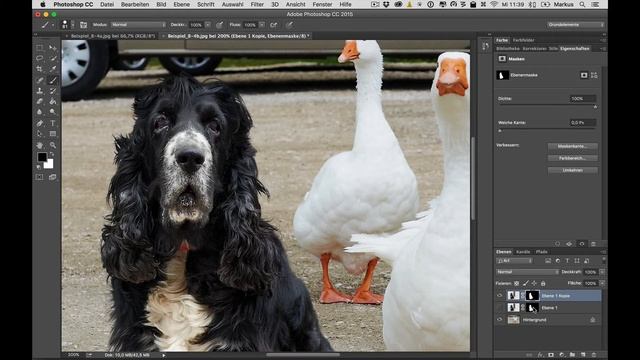Image resolution: width=640 pixels, height=360 pixels.
Task: Toggle lock all padlock
Action: pos(543,283)
